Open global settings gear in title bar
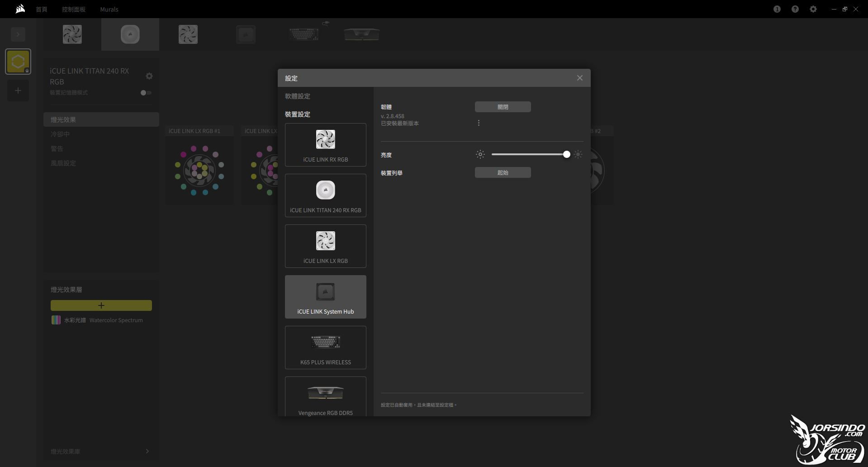The width and height of the screenshot is (868, 467). click(x=813, y=9)
